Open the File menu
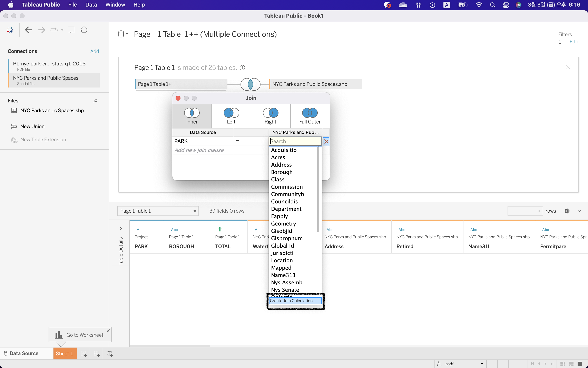Image resolution: width=588 pixels, height=368 pixels. pos(72,5)
